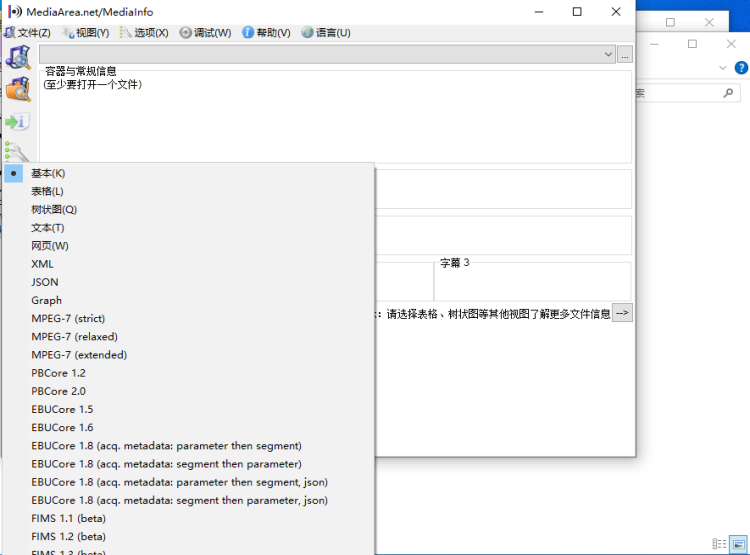750x555 pixels.
Task: Maximize the MediaInfo window
Action: click(577, 12)
